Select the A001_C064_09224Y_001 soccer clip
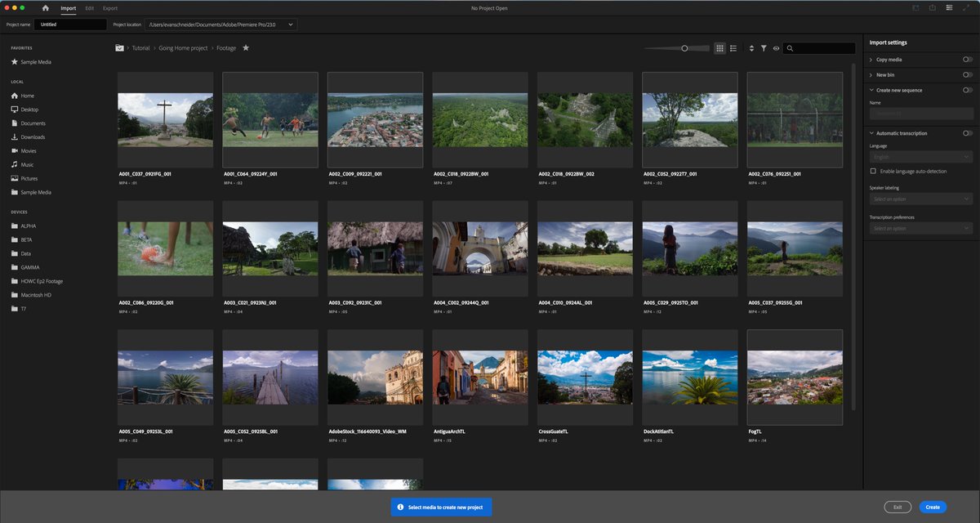Viewport: 980px width, 523px height. click(270, 119)
